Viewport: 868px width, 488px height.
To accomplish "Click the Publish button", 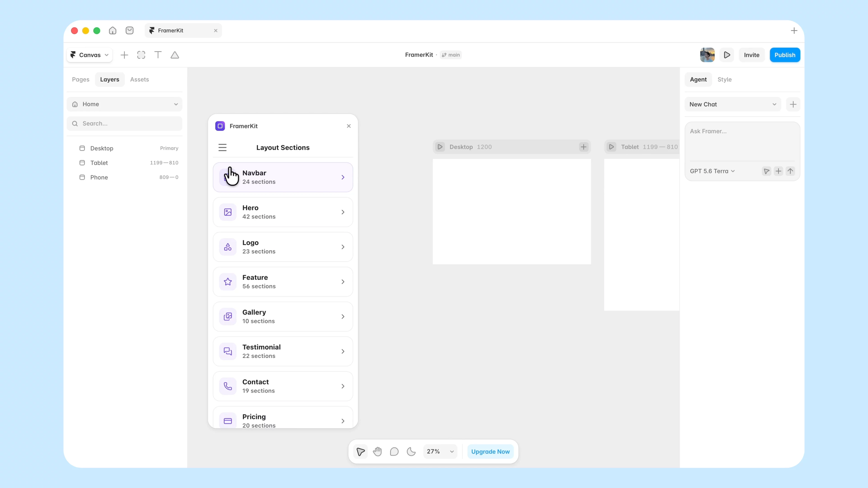I will coord(785,55).
